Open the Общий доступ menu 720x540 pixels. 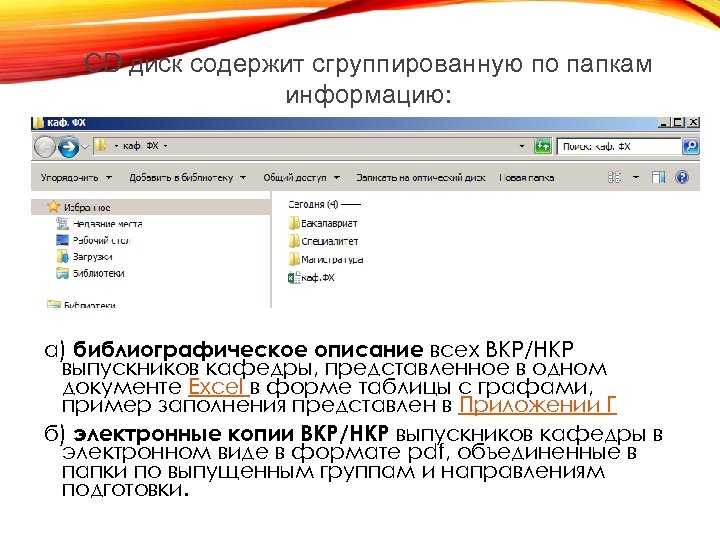click(301, 178)
